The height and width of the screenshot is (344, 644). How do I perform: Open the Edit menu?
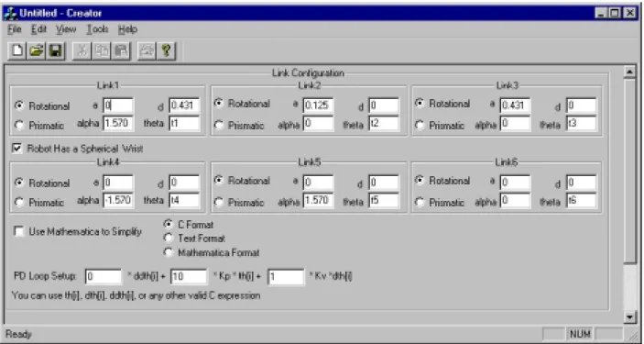tap(38, 29)
